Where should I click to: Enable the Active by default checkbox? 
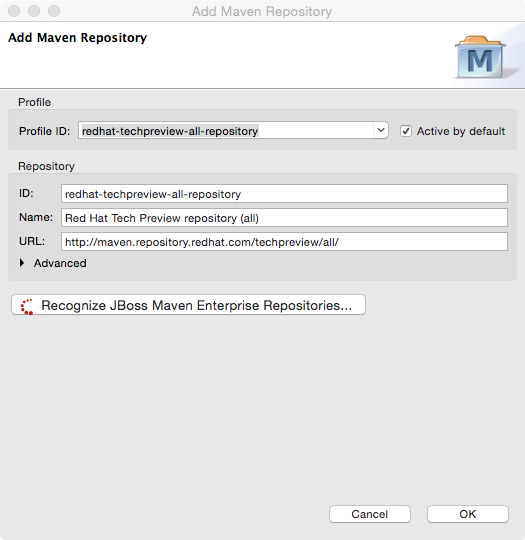pyautogui.click(x=406, y=131)
